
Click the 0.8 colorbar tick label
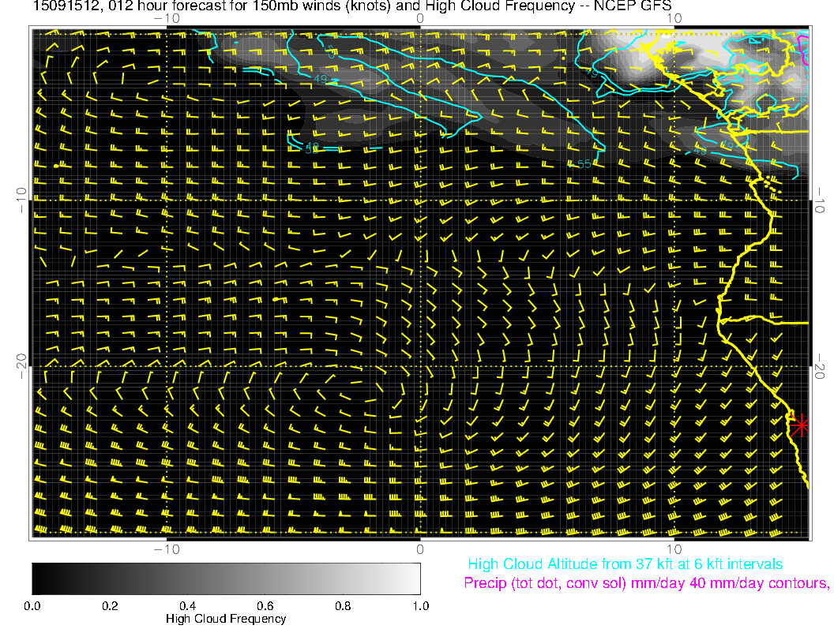pyautogui.click(x=343, y=606)
